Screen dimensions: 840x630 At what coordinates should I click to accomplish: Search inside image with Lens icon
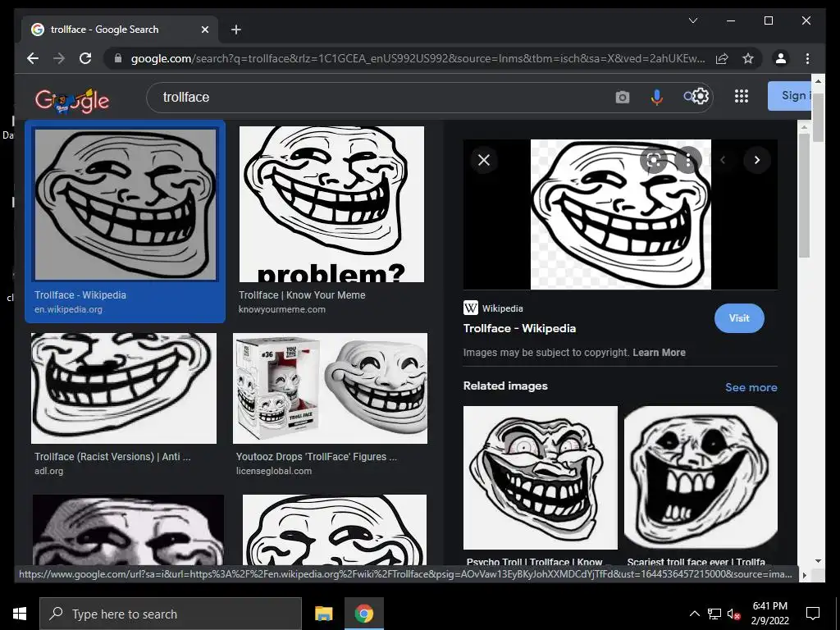coord(653,160)
